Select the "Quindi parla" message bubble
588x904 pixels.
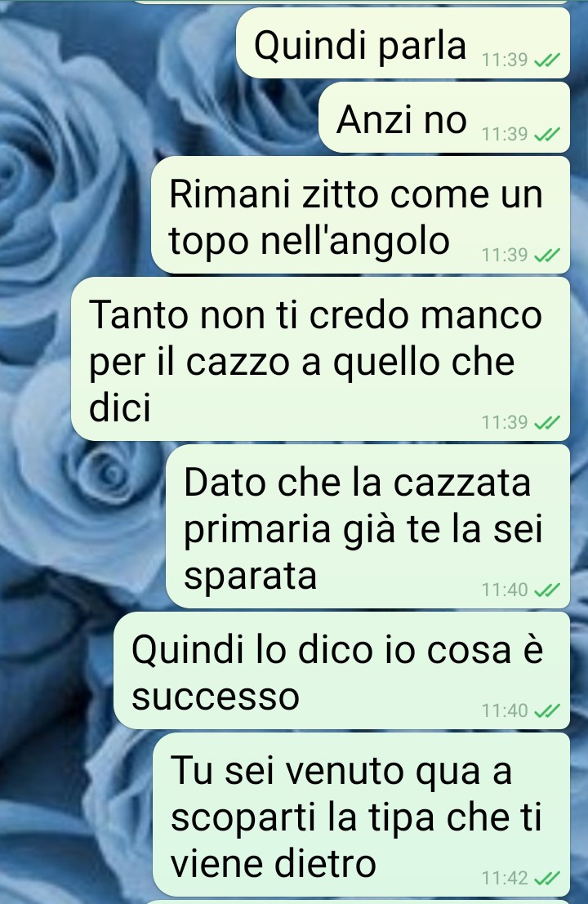pos(403,43)
